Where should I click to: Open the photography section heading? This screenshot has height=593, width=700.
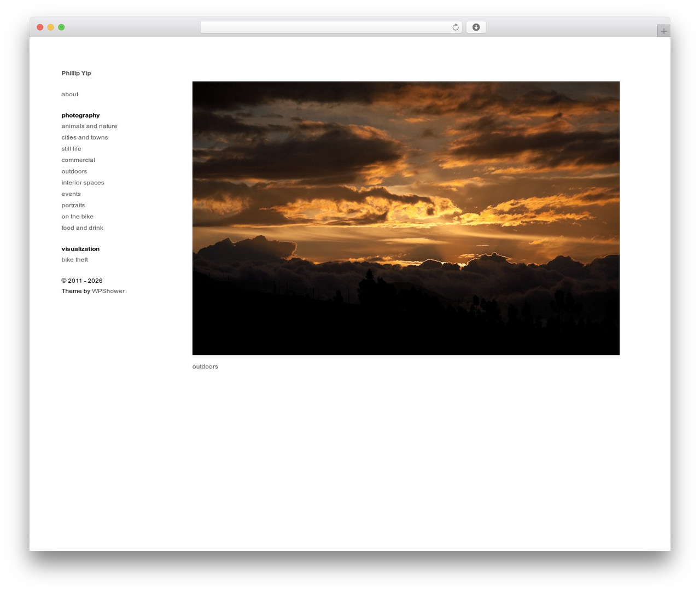(80, 115)
